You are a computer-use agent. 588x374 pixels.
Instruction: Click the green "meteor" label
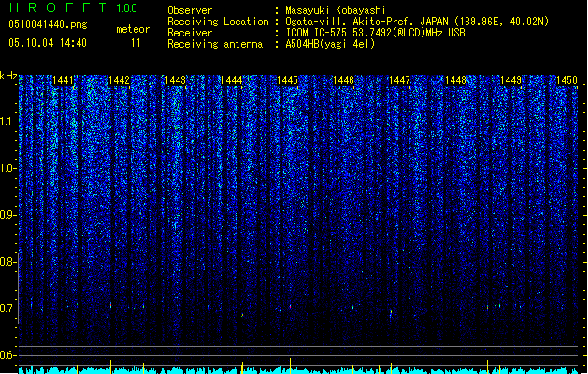point(133,29)
